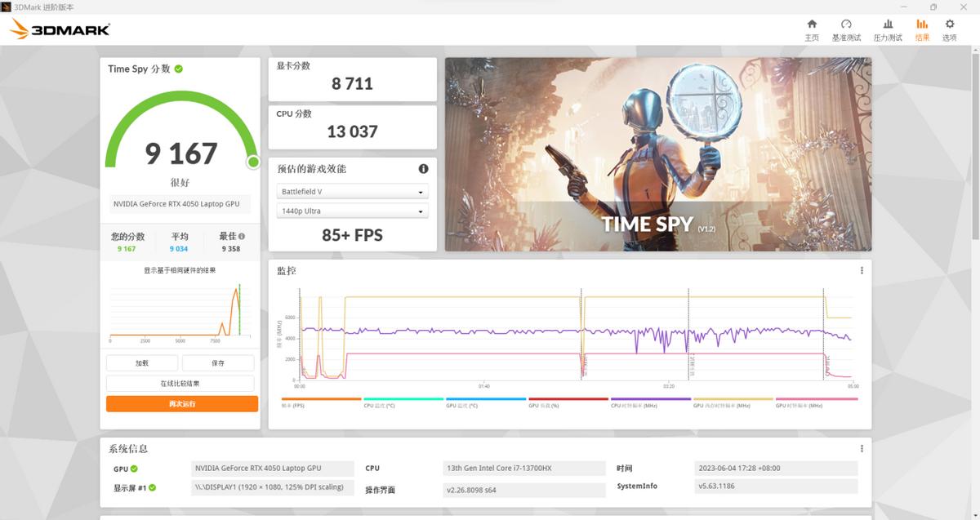Click the estimated game performance info icon
The image size is (980, 520).
pyautogui.click(x=422, y=169)
